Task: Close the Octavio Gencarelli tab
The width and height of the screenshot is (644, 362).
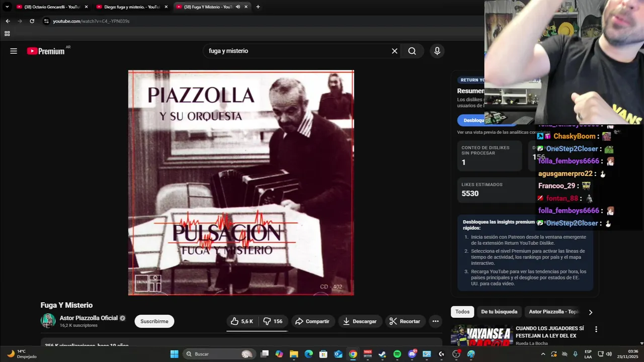Action: [87, 7]
